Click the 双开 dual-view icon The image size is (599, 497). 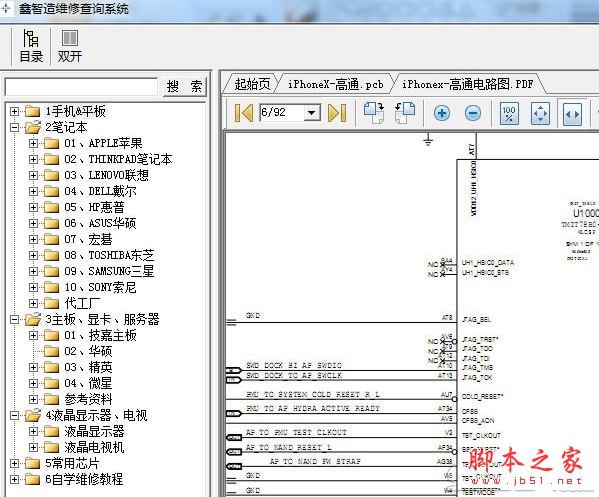coord(70,46)
